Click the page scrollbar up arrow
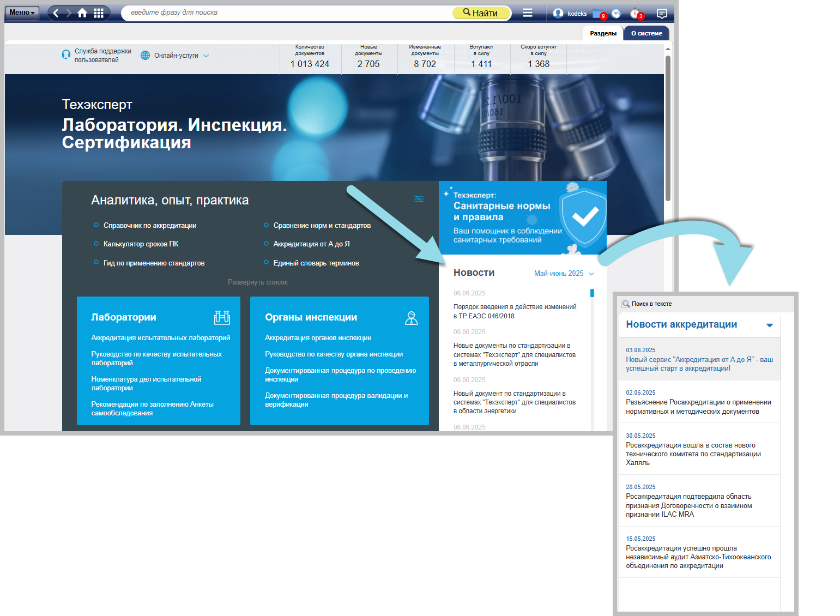This screenshot has width=840, height=616. coord(668,49)
